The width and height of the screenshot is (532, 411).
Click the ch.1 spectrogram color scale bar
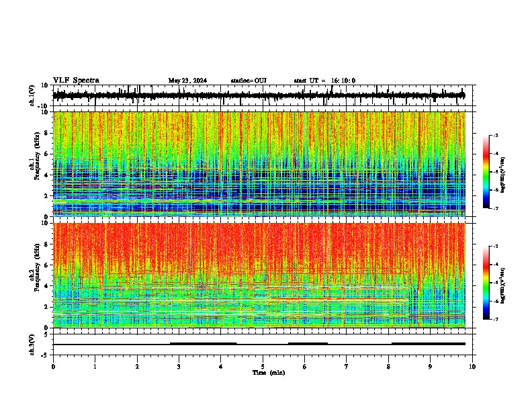click(486, 172)
